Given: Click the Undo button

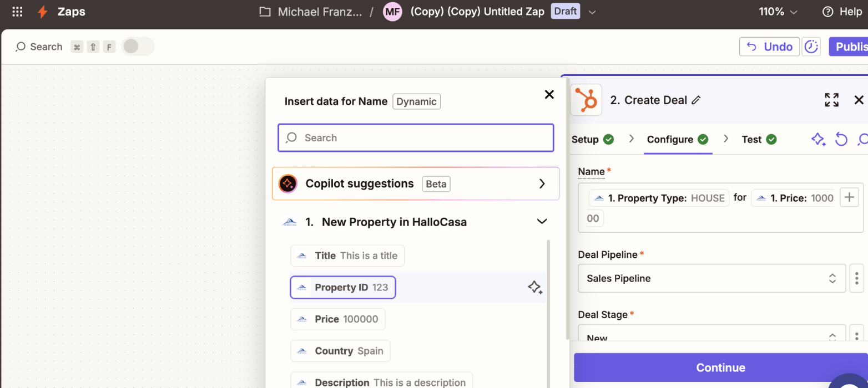Looking at the screenshot, I should click(x=769, y=47).
